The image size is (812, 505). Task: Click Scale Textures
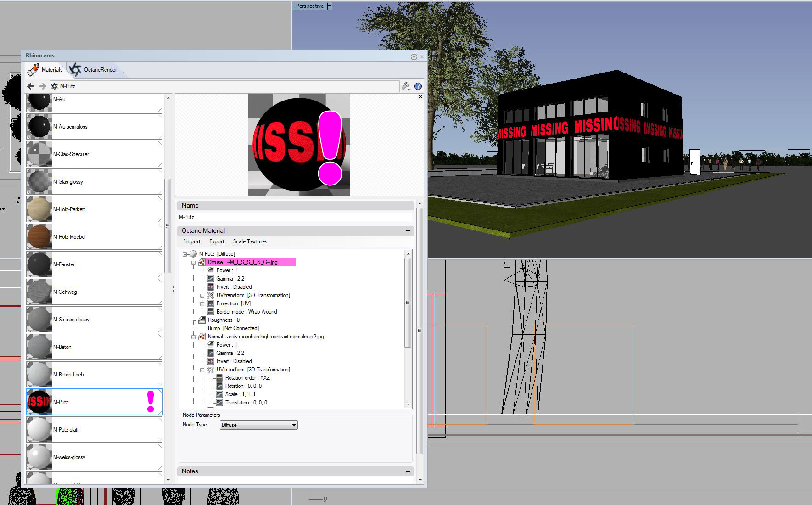[250, 241]
